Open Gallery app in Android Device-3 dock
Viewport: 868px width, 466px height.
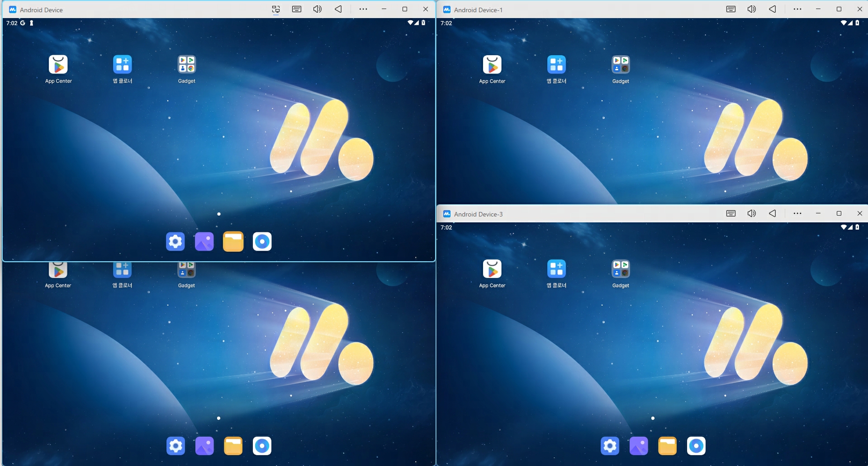tap(639, 446)
